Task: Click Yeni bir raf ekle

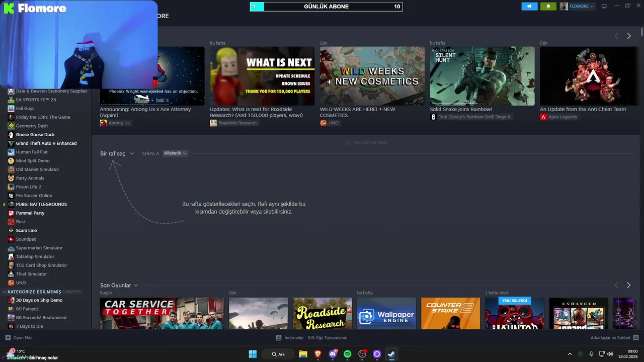Action: (366, 142)
